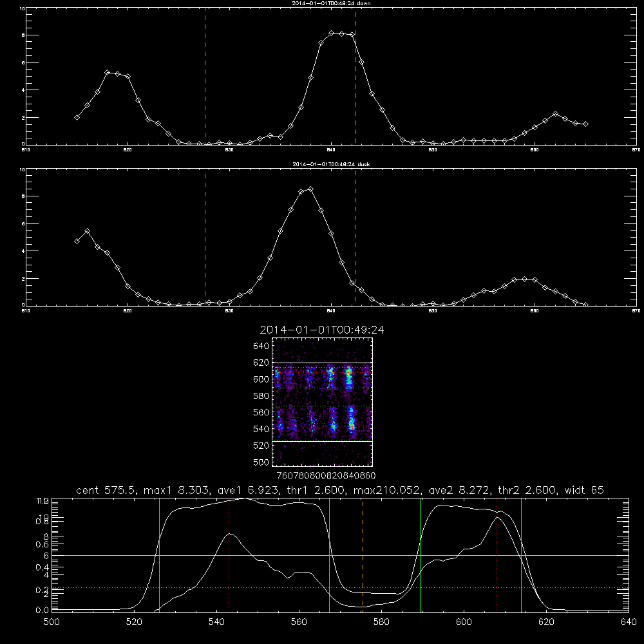The image size is (644, 644).
Task: Click the y-axis label 560 beside the spectrogram
Action: click(261, 412)
